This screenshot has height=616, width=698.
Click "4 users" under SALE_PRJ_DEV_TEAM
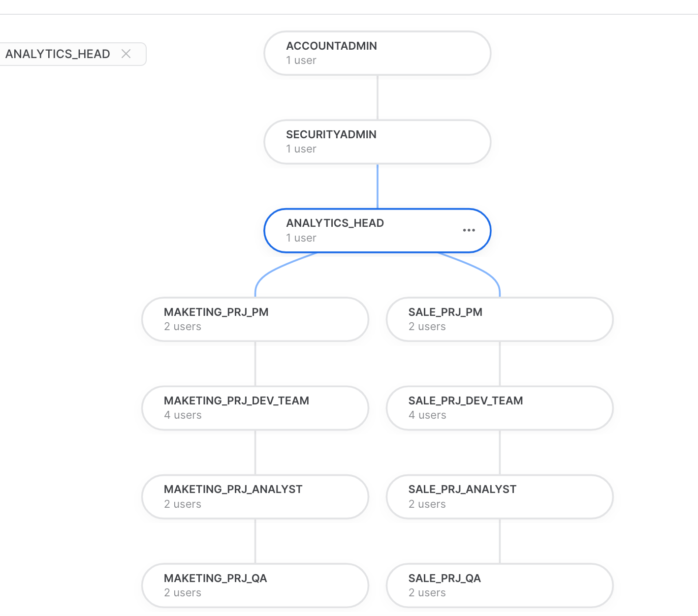click(x=427, y=415)
